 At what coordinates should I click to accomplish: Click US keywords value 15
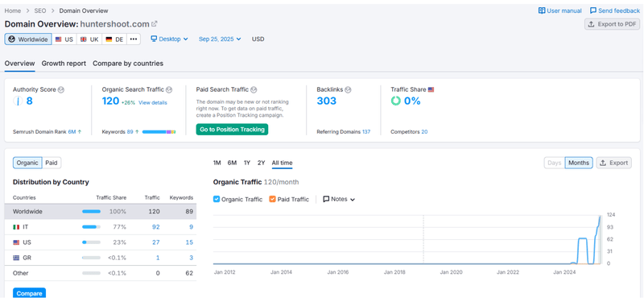pos(189,242)
